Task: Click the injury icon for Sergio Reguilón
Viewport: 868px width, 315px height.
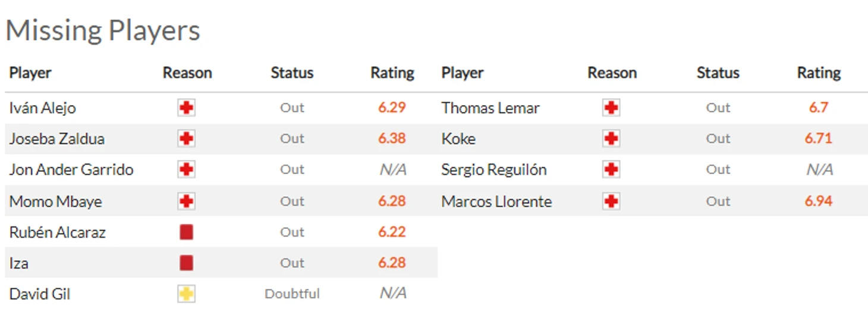Action: point(611,169)
